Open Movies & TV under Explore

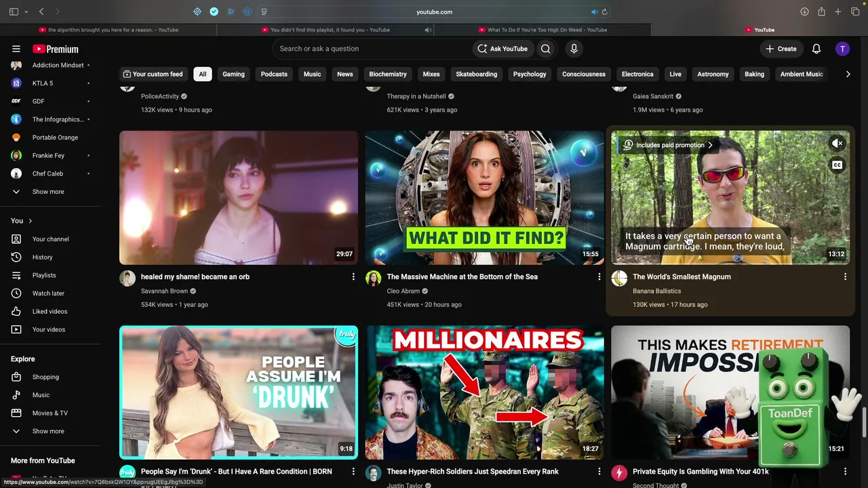51,413
